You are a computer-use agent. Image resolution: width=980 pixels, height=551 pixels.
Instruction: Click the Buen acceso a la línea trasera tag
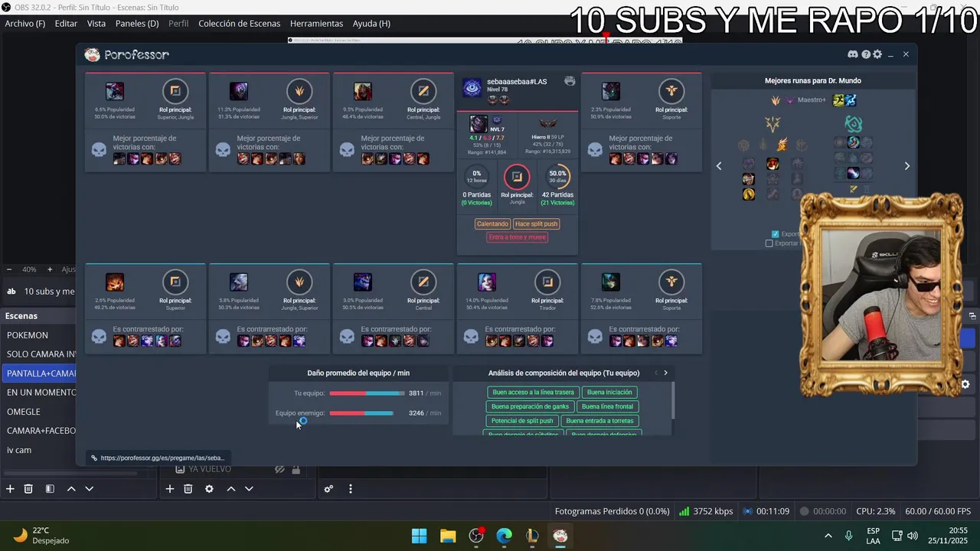tap(533, 393)
